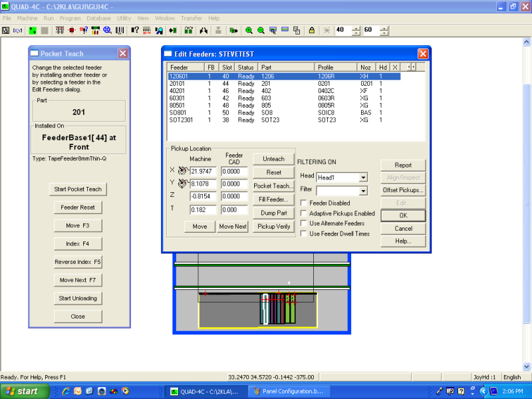The width and height of the screenshot is (532, 399).
Task: Open the Head dropdown showing Head1
Action: 363,178
